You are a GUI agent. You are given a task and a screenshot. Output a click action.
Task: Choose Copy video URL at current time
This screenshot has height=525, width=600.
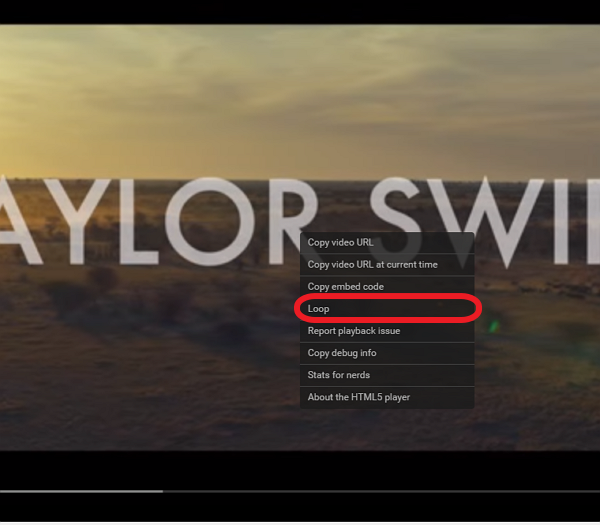pyautogui.click(x=387, y=265)
